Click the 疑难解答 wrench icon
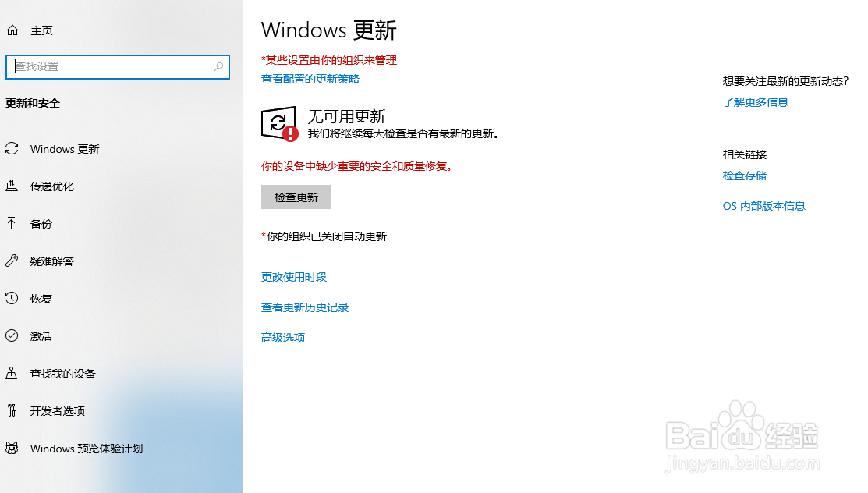 [12, 261]
